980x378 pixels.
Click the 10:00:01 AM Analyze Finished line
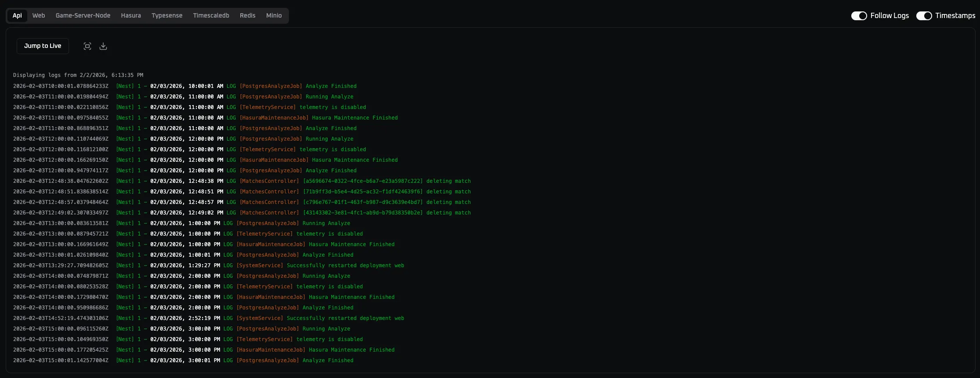(185, 86)
